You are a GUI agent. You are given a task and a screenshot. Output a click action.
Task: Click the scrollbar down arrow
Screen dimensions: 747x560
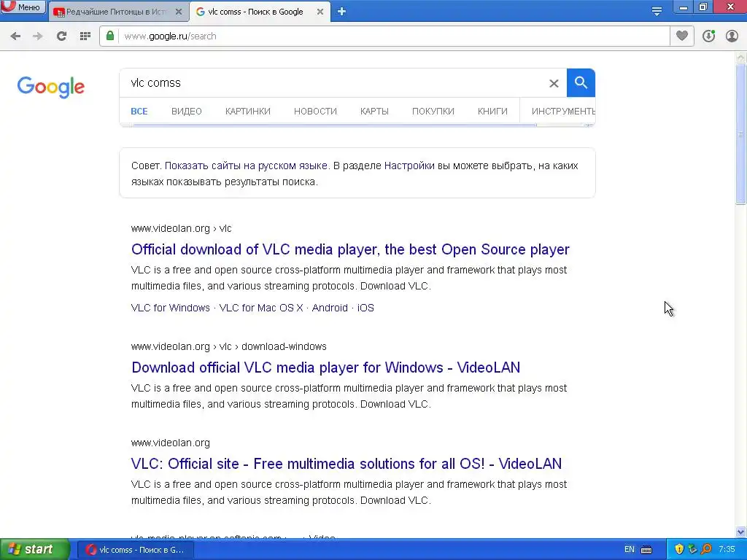741,532
